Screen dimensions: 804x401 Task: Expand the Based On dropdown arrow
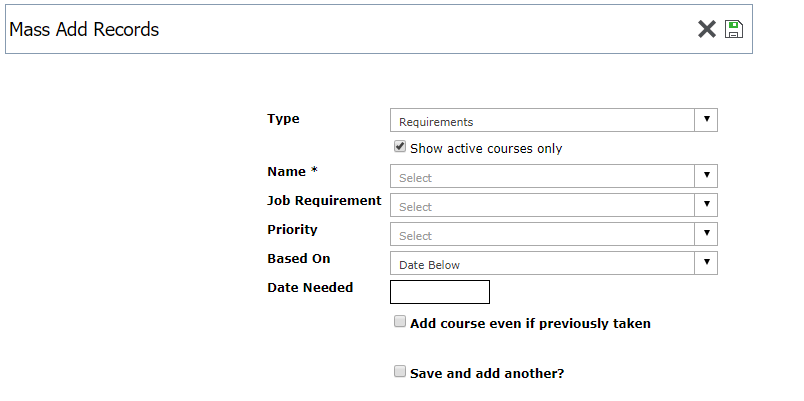(707, 263)
